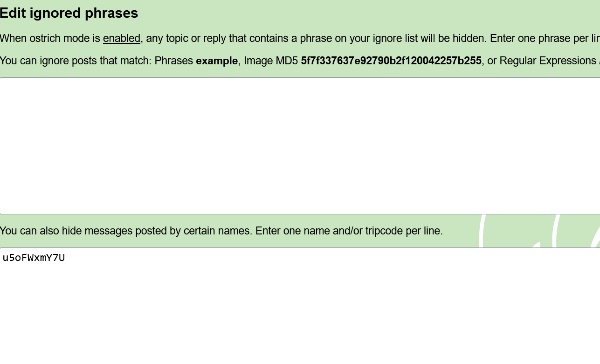
Task: Click the "u5oFWxmY7U" entry in names box
Action: (34, 258)
